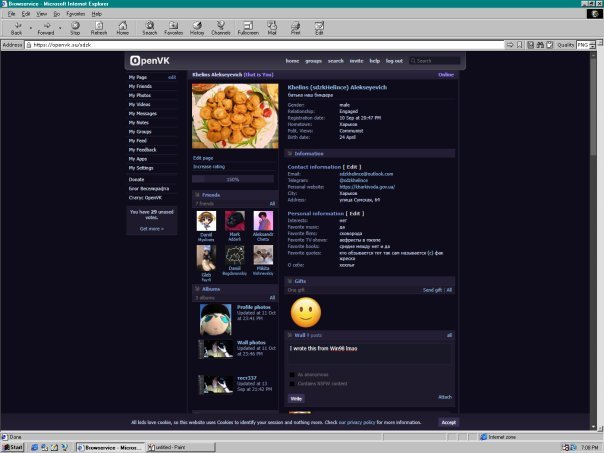
Task: Open the Edit menu
Action: [26, 14]
